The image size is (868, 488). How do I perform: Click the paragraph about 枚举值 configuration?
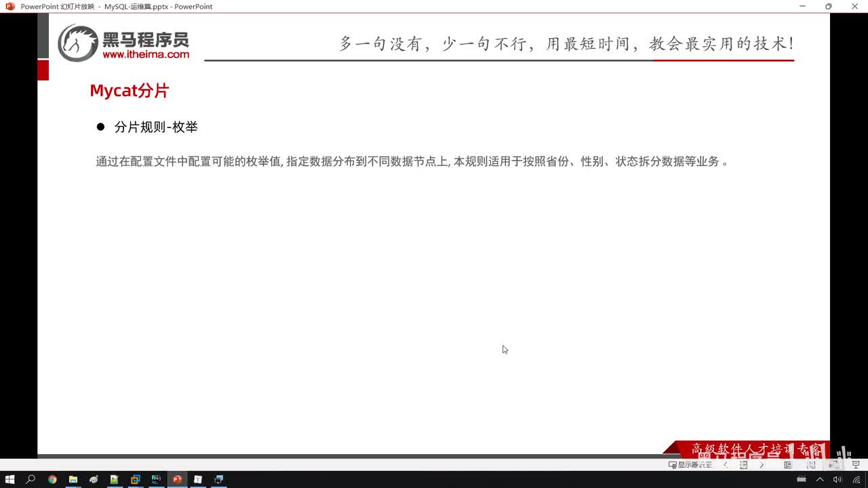point(412,161)
